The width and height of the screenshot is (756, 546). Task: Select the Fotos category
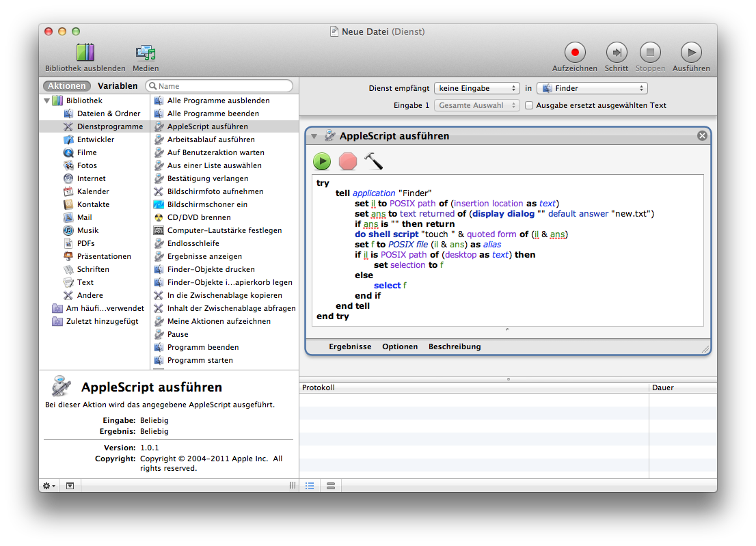[94, 166]
